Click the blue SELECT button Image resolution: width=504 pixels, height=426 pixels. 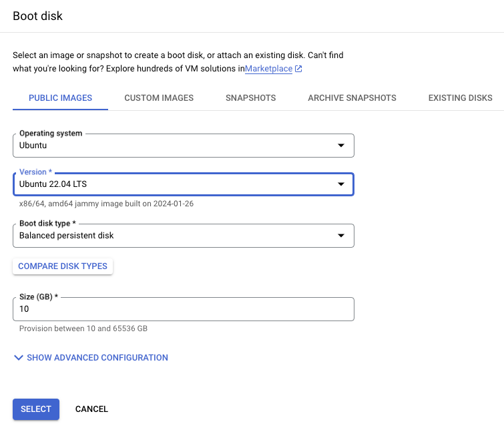(36, 409)
